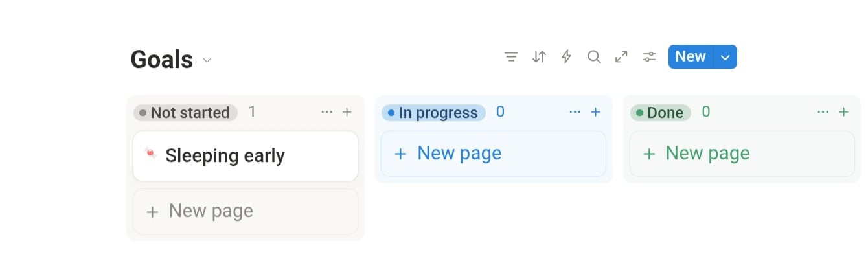The width and height of the screenshot is (868, 274).
Task: Add page via plus in Done header
Action: pyautogui.click(x=844, y=112)
